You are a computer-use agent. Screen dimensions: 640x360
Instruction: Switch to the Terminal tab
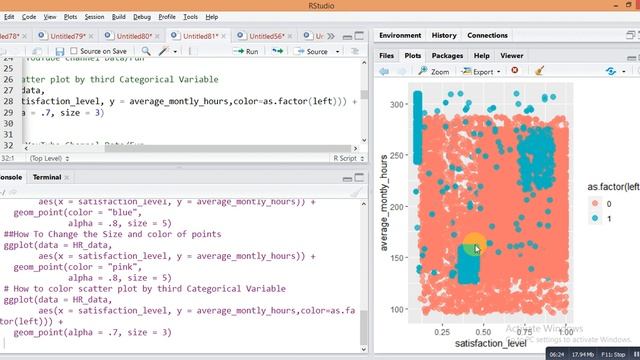47,178
